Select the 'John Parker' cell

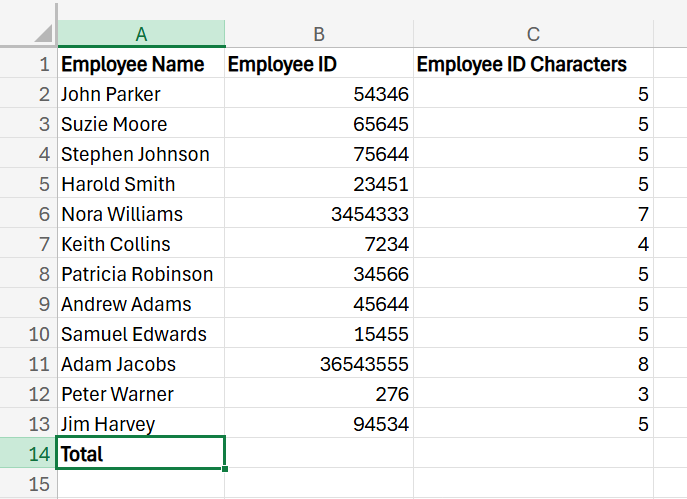tap(141, 94)
